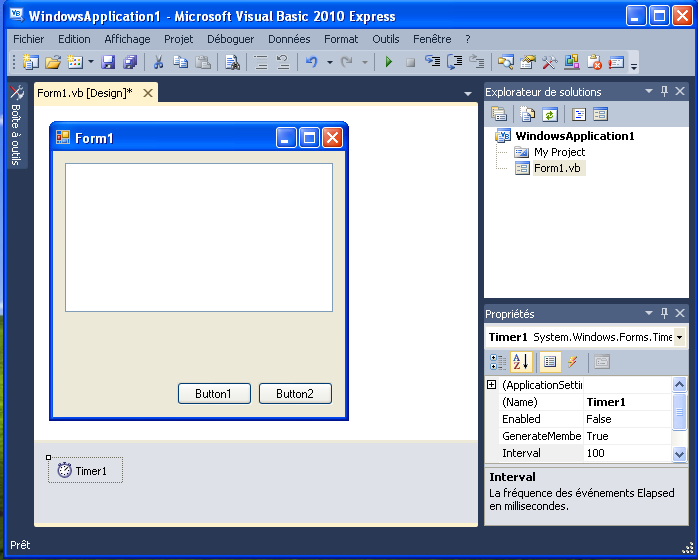
Task: Click the Copy toolbar icon
Action: coord(180,62)
